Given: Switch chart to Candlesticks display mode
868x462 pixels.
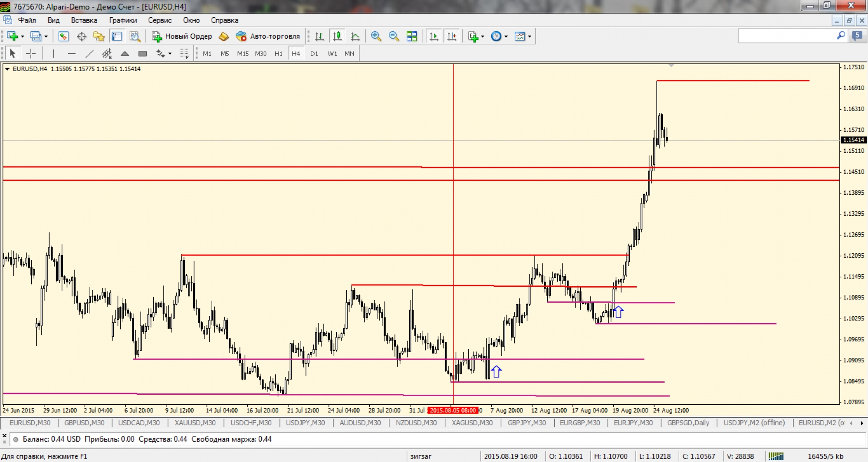Looking at the screenshot, I should pos(337,36).
